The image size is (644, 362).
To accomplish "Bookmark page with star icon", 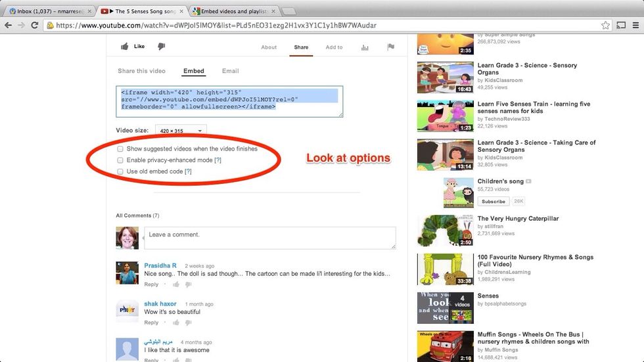I will coord(605,25).
